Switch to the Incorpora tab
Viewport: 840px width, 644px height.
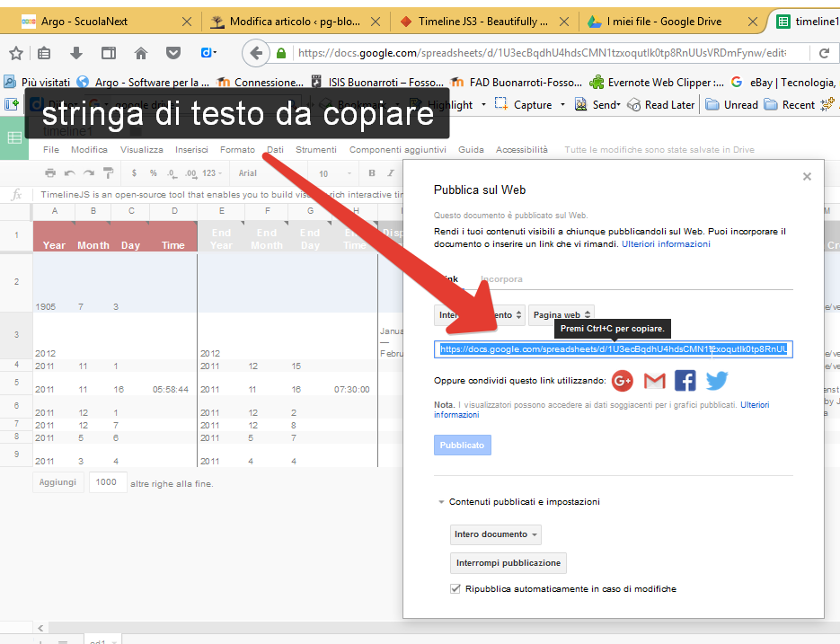coord(501,279)
